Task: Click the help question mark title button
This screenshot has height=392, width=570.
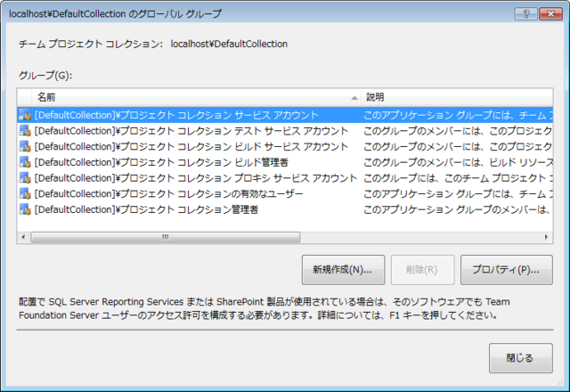Action: point(526,14)
